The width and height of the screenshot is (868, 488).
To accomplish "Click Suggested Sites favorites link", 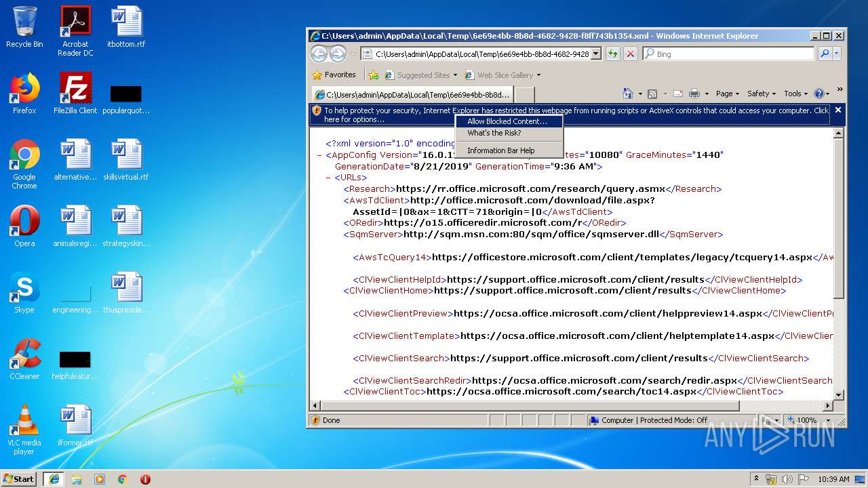I will point(420,75).
